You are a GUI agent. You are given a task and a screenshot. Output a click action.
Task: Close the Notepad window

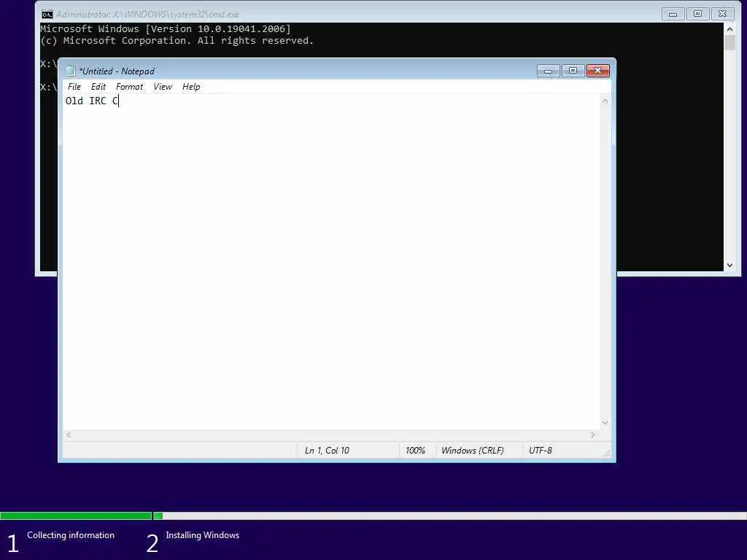[x=598, y=71]
